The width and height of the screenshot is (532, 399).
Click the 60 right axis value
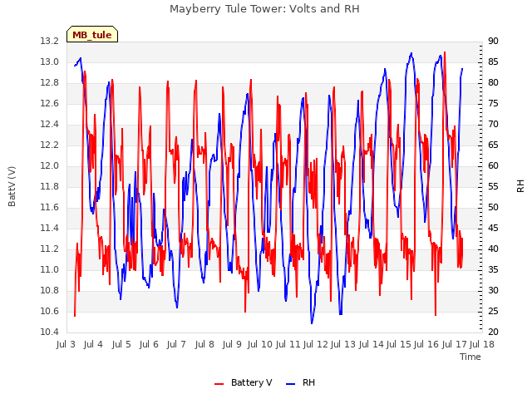[x=493, y=166]
